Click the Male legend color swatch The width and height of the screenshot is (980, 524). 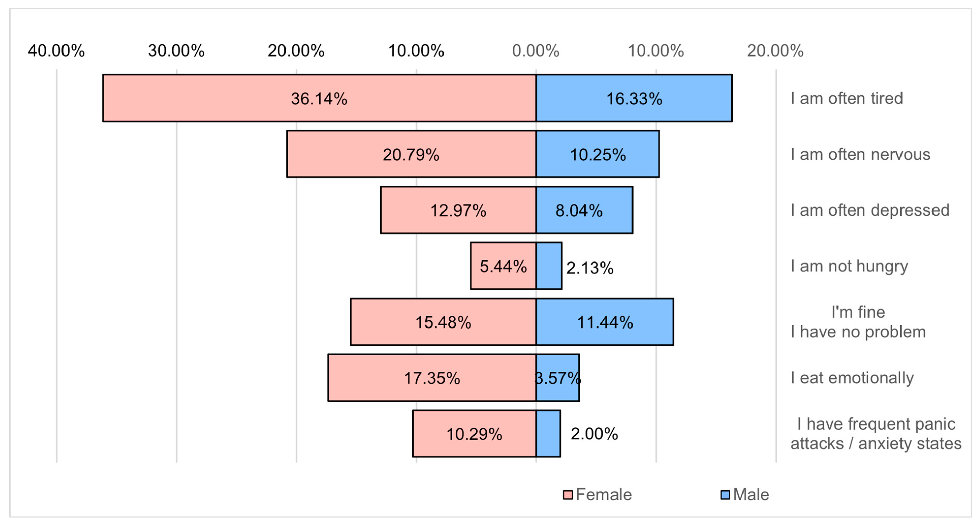725,495
